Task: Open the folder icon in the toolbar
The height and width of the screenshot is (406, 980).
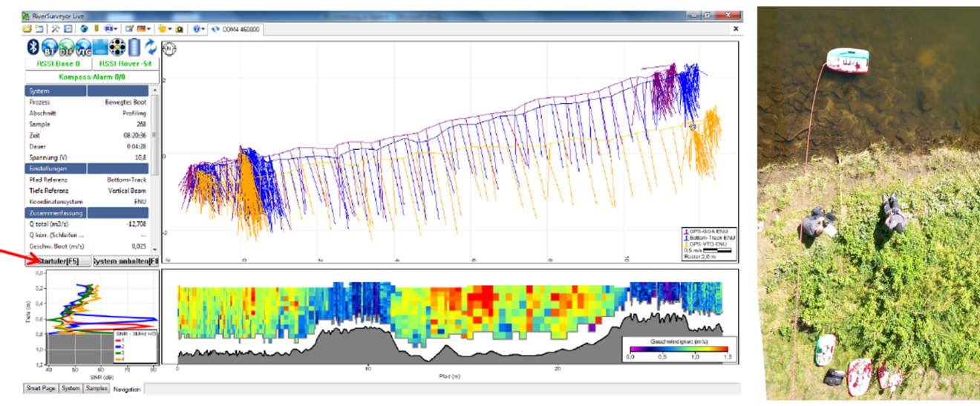Action: point(27,29)
